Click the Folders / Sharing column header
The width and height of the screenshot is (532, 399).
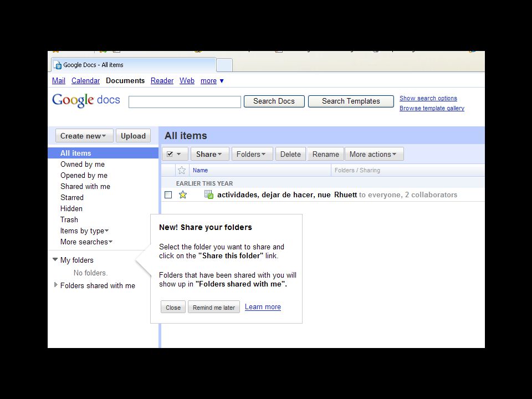(x=357, y=170)
